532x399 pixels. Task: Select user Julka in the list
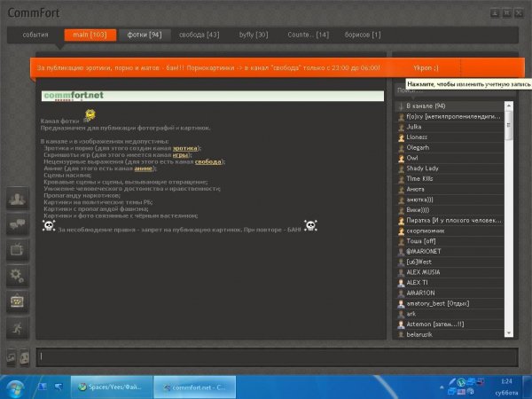450,127
